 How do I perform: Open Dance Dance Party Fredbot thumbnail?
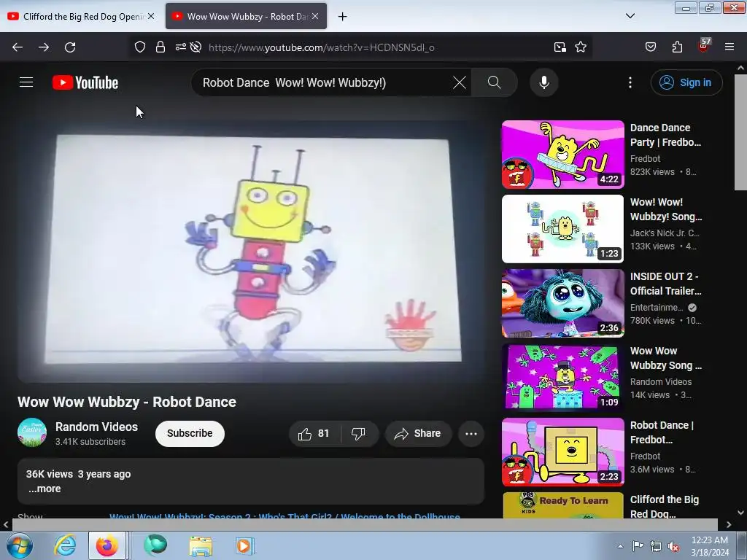pos(562,155)
